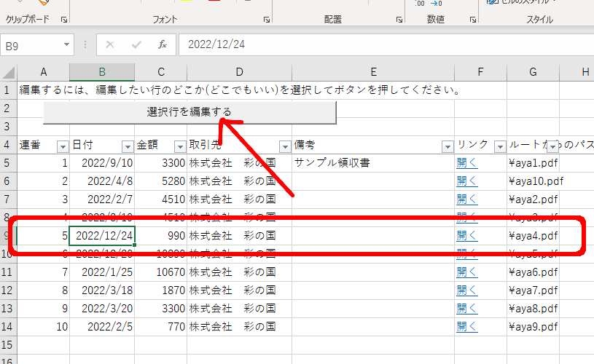Select column D header
This screenshot has width=594, height=364.
(x=239, y=72)
